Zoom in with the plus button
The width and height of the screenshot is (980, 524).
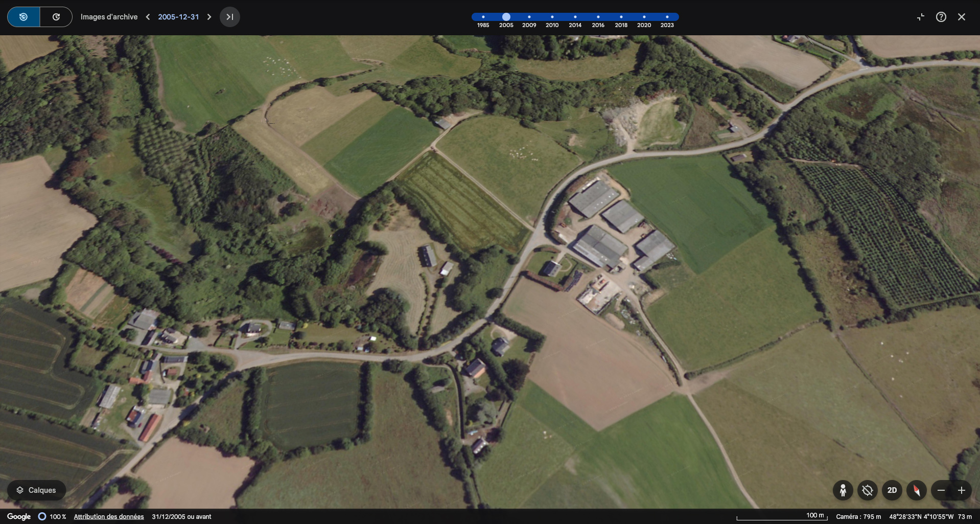click(962, 490)
